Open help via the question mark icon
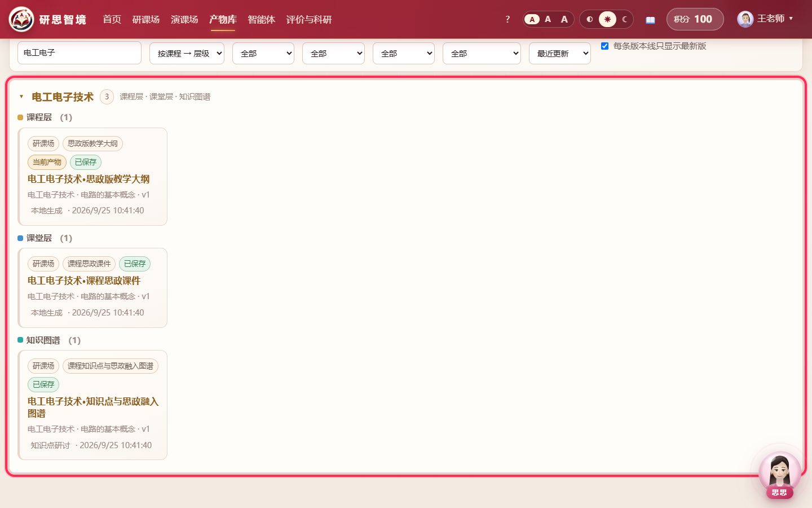 507,19
